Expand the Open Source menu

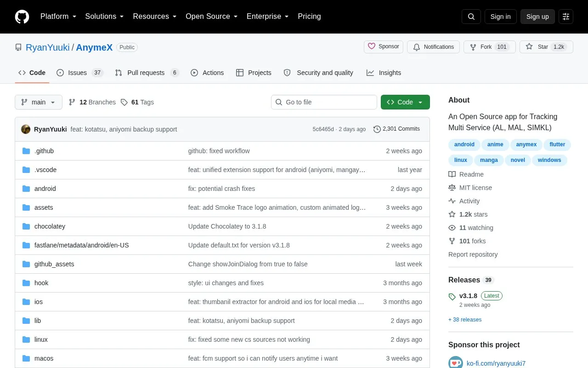tap(212, 17)
